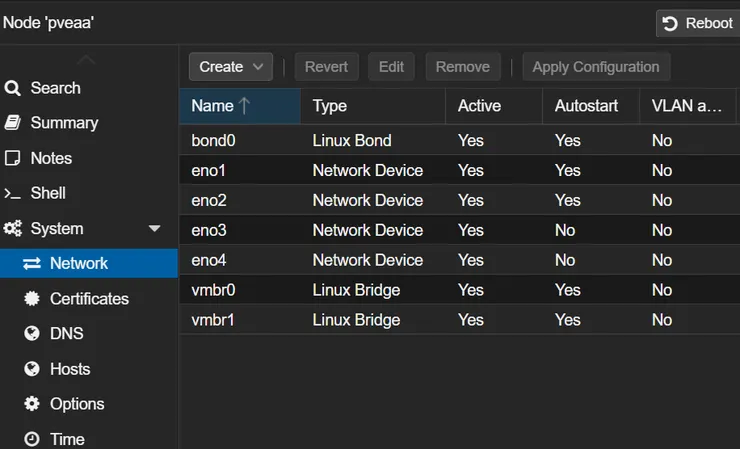
Task: Click the Certificates badge icon
Action: coord(32,298)
